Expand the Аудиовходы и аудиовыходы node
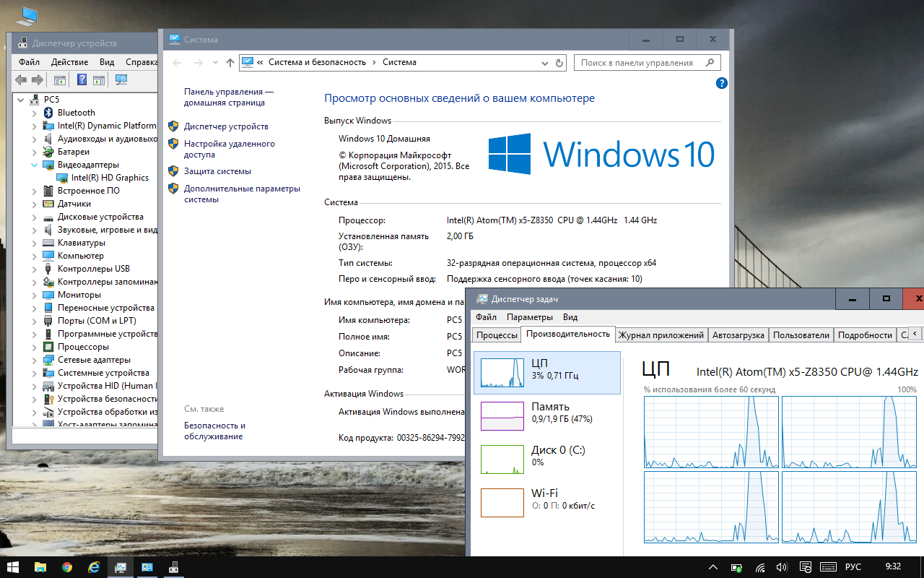 34,139
